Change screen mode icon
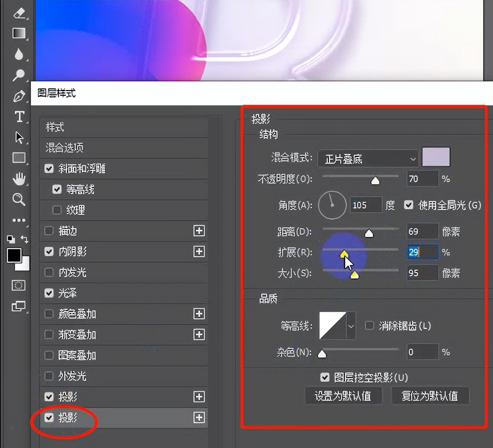Viewport: 493px width, 448px height. click(x=19, y=306)
